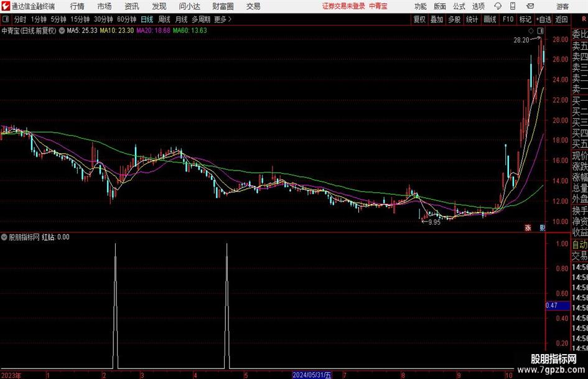Open the mail envelope icon
This screenshot has height=379, width=588.
pos(530,6)
